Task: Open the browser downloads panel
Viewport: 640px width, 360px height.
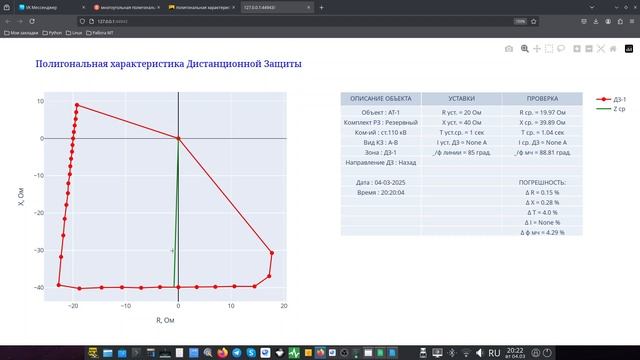Action: coord(596,21)
